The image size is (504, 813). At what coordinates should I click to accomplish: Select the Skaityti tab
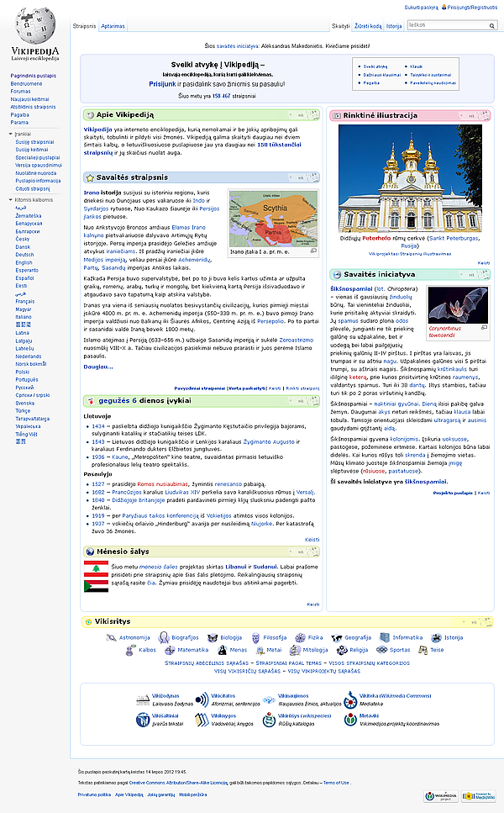(x=341, y=26)
